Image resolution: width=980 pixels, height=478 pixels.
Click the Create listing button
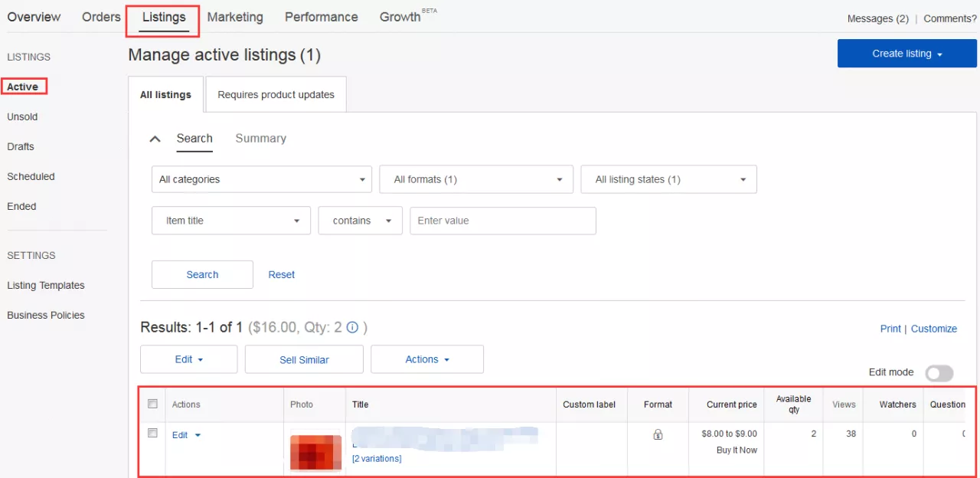[906, 54]
